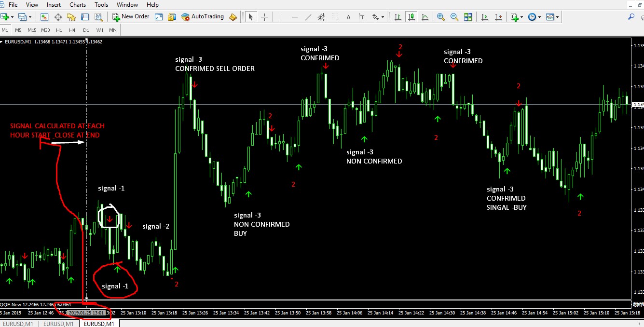The width and height of the screenshot is (644, 327).
Task: Select the W1 timeframe button
Action: pos(100,30)
